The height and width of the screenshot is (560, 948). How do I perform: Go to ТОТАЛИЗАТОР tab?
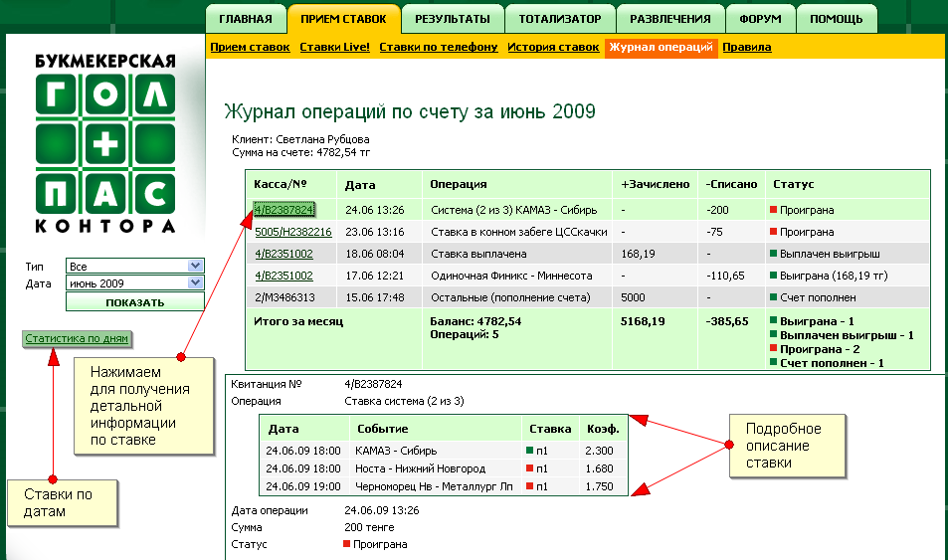point(560,19)
